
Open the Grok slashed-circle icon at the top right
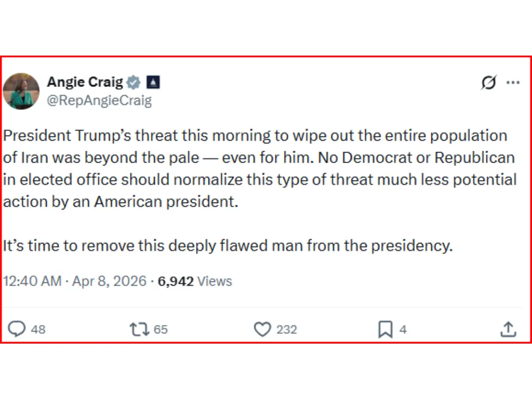[x=489, y=82]
